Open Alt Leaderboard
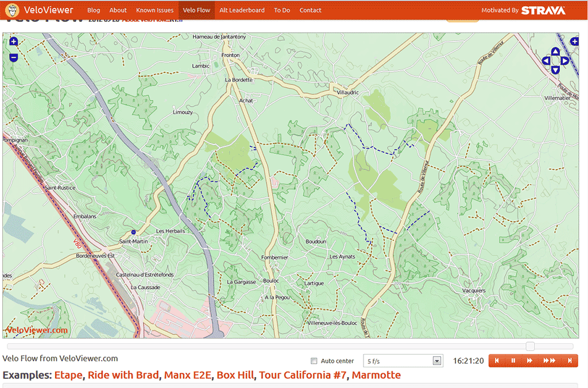This screenshot has width=588, height=388. point(242,10)
